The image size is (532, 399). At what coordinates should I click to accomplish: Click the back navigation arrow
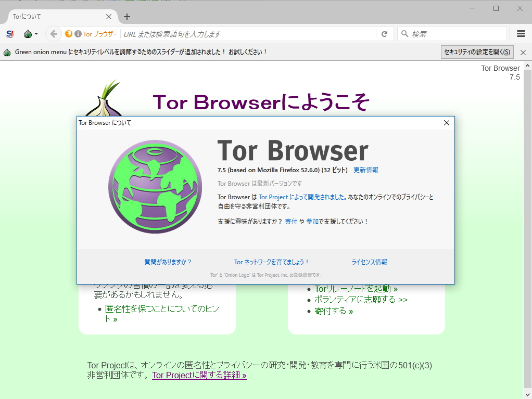click(x=53, y=34)
